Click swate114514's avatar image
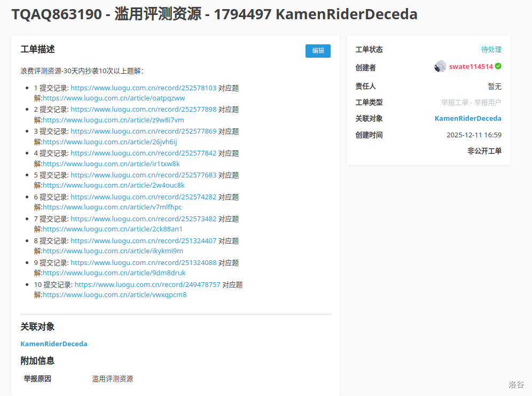The image size is (532, 396). point(440,67)
